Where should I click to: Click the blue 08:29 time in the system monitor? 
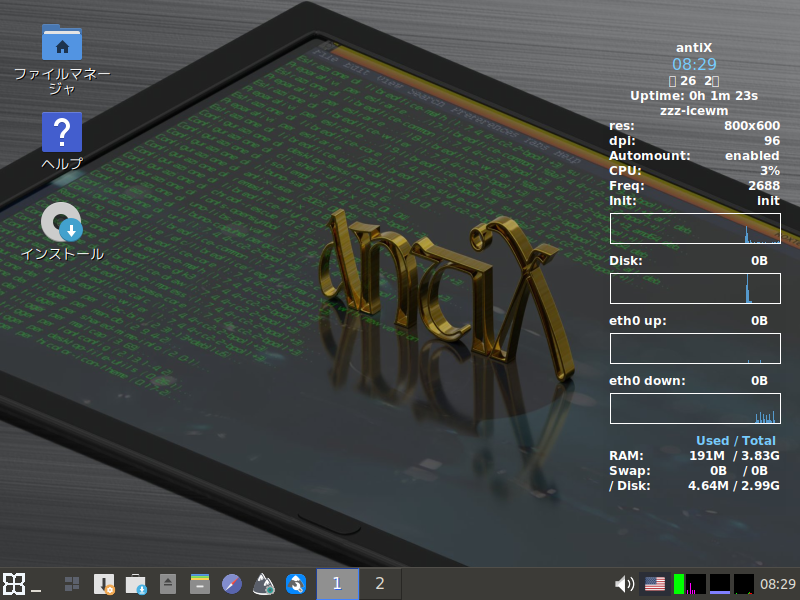(694, 64)
